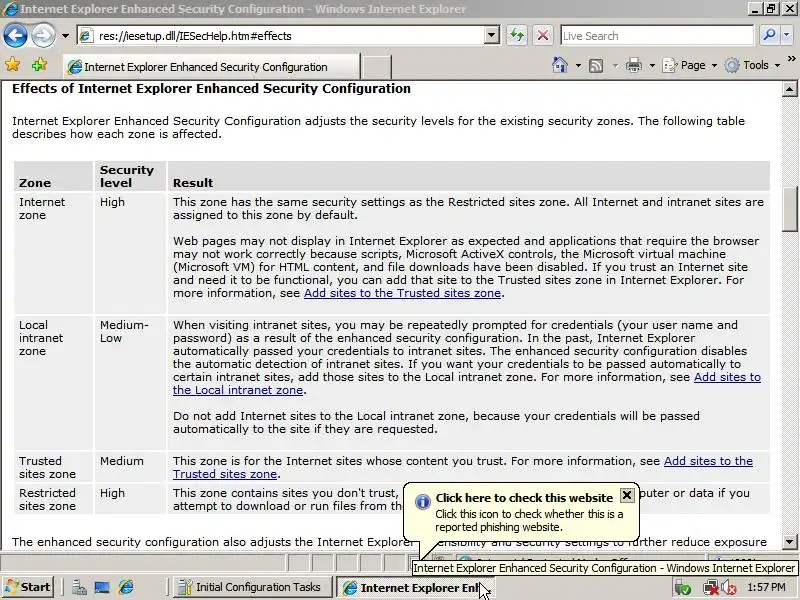This screenshot has height=600, width=800.
Task: Click the 'Effects of Internet Explorer Enhanced Security Configuration' heading
Action: coord(211,89)
